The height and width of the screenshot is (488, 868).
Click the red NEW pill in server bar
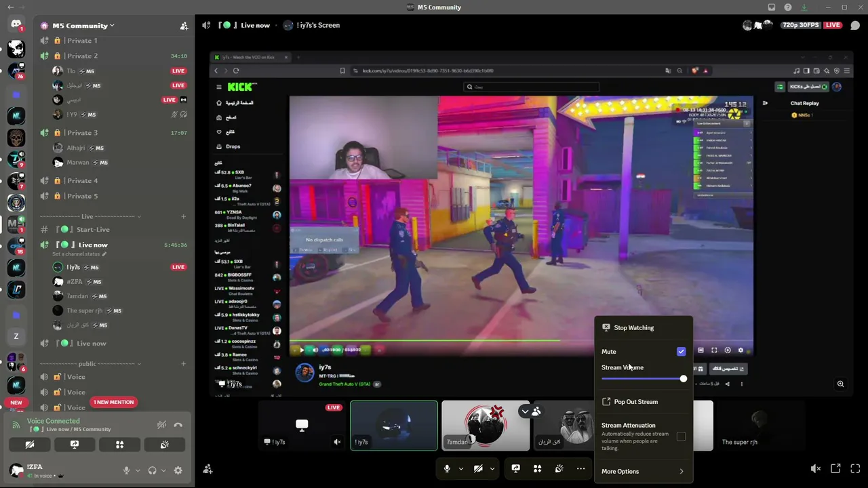[x=16, y=403]
